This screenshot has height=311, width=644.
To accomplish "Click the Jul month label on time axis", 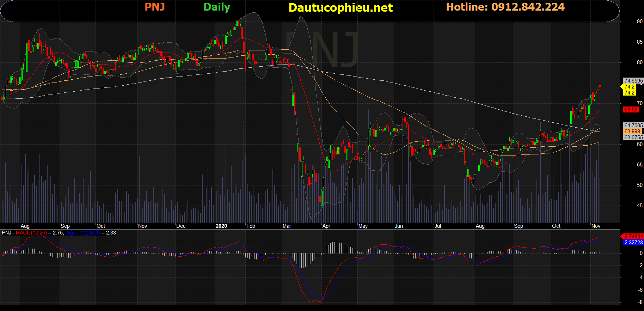I will (x=437, y=226).
